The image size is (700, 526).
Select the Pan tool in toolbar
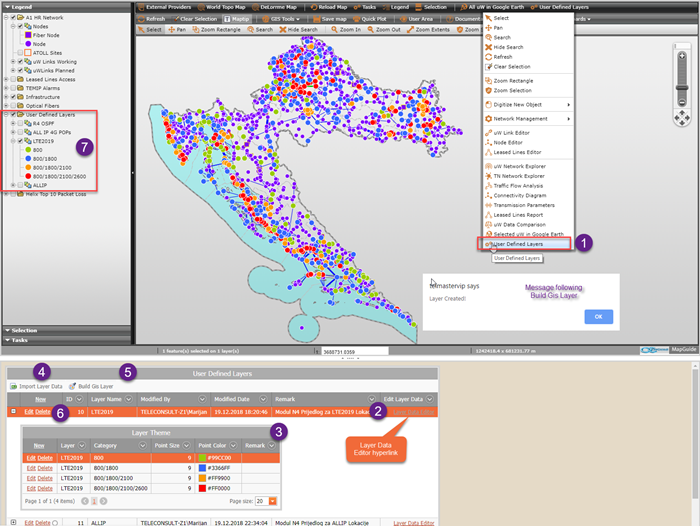point(177,29)
